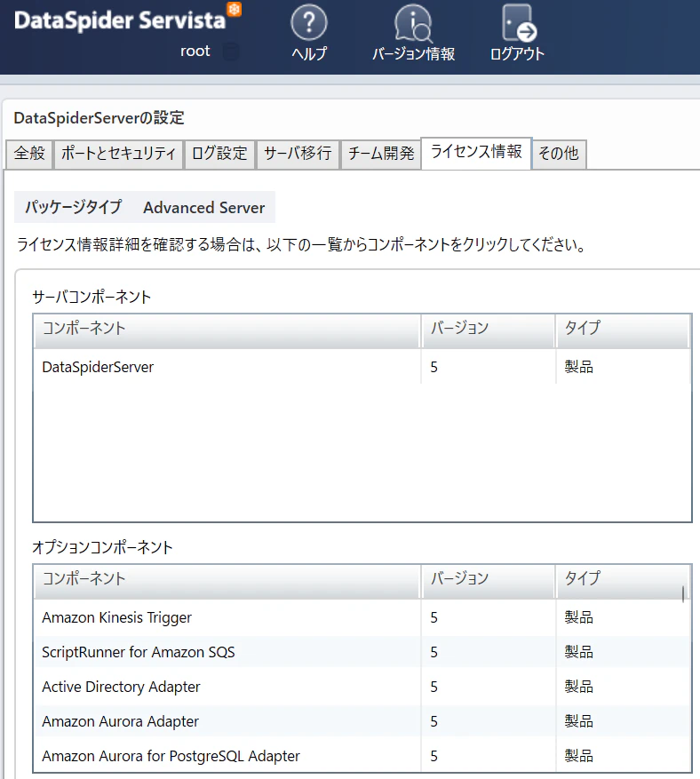Click the サーバコンポーネント section heading
This screenshot has height=779, width=700.
click(91, 297)
